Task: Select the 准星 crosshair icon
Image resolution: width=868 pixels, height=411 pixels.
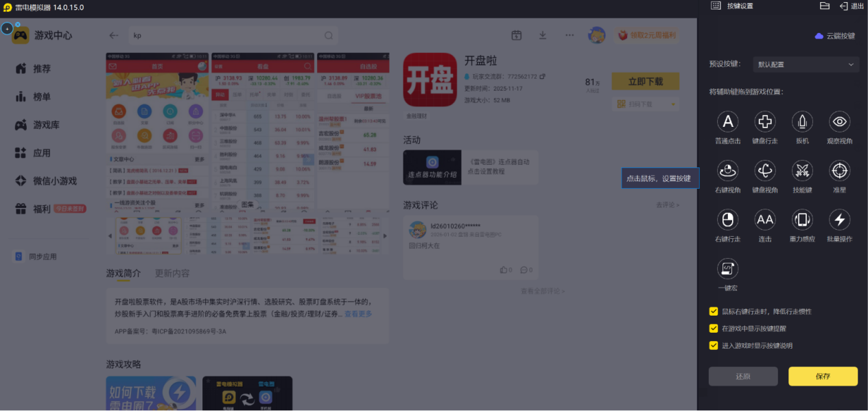Action: point(840,171)
